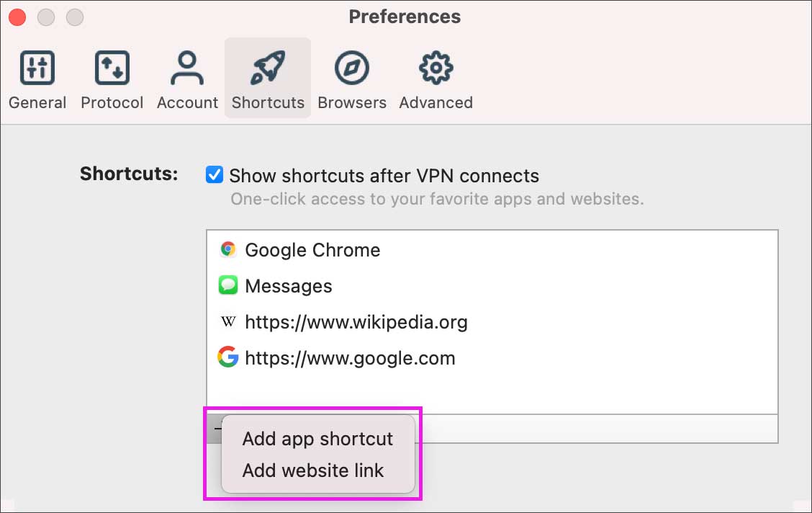The width and height of the screenshot is (812, 513).
Task: Open the Browsers compass icon
Action: (351, 68)
